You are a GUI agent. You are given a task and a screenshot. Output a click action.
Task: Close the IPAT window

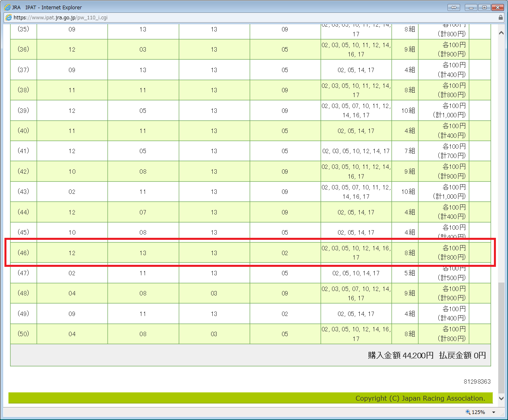[x=498, y=7]
